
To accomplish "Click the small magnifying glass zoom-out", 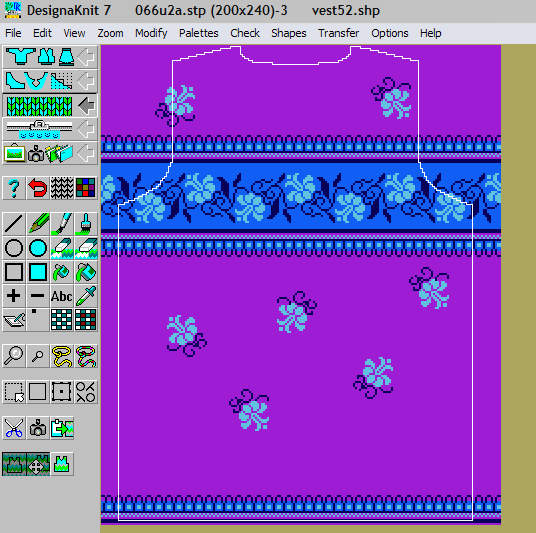I will pos(38,356).
